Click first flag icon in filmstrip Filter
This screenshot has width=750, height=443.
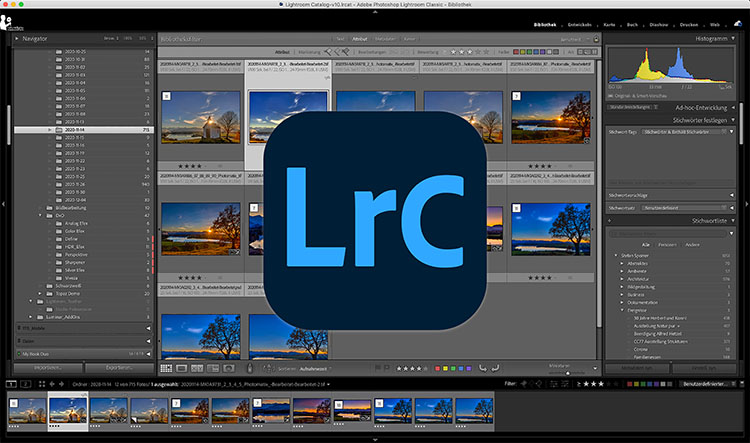click(x=523, y=384)
